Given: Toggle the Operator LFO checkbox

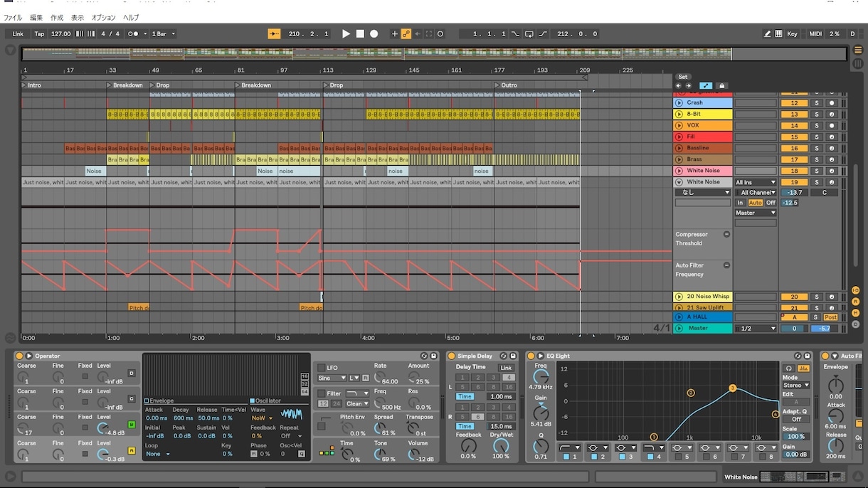Looking at the screenshot, I should (x=321, y=368).
